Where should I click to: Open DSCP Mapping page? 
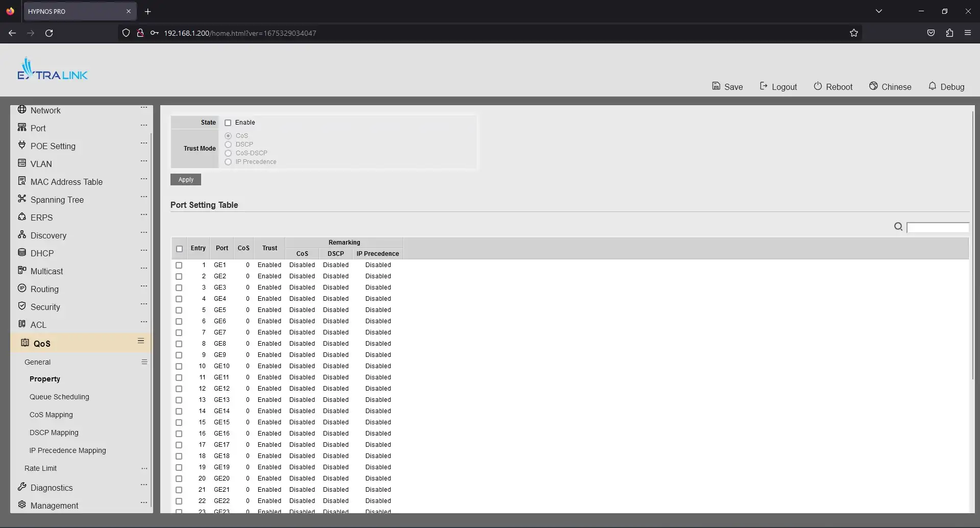pyautogui.click(x=54, y=433)
